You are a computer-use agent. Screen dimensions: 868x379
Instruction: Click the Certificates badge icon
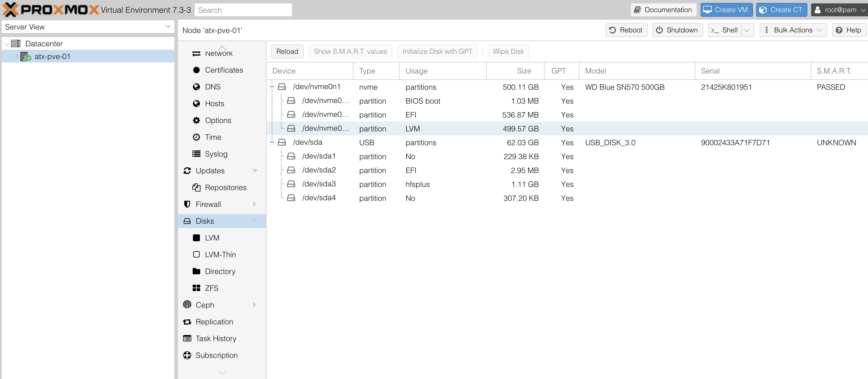point(196,70)
